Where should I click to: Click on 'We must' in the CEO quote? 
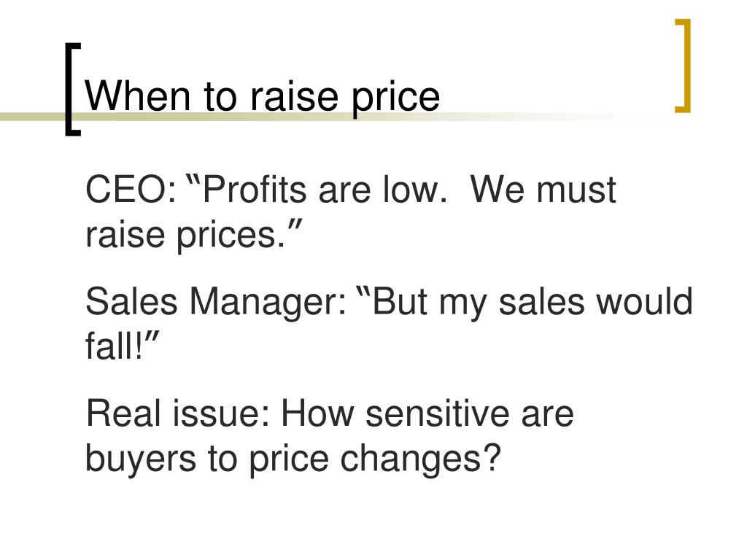543,190
